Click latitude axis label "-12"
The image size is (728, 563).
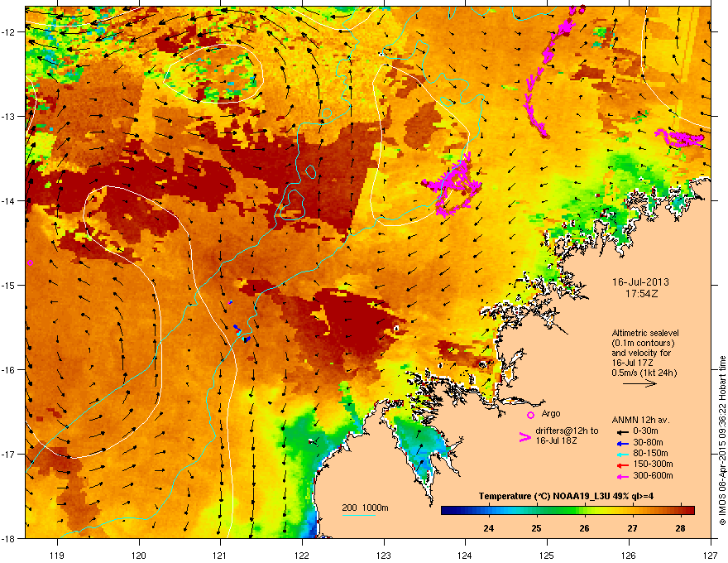(x=8, y=31)
